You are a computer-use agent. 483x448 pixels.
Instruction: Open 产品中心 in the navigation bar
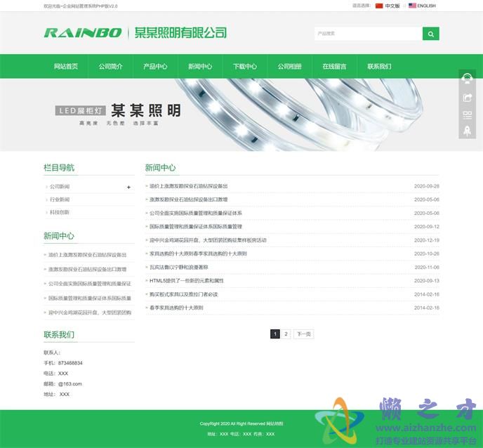[155, 66]
